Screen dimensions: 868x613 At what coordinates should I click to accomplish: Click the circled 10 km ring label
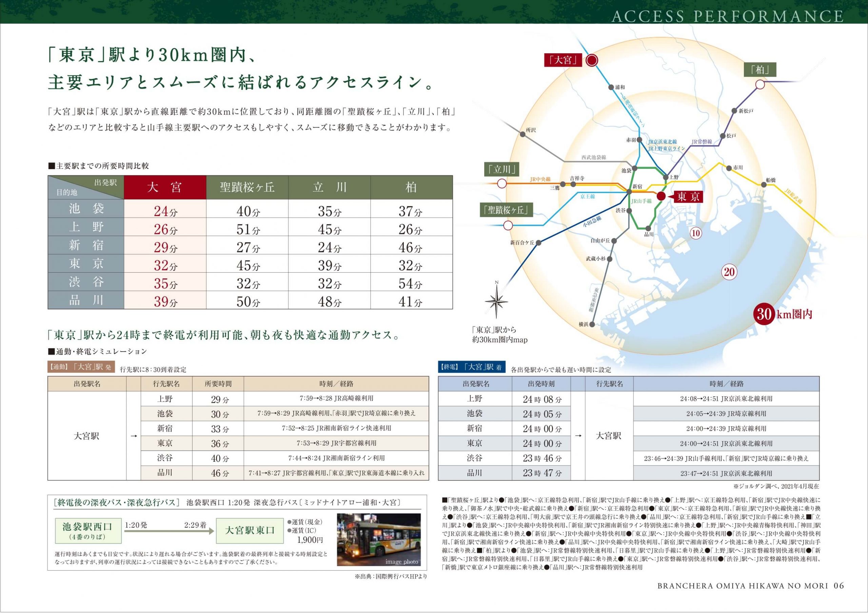(x=696, y=233)
